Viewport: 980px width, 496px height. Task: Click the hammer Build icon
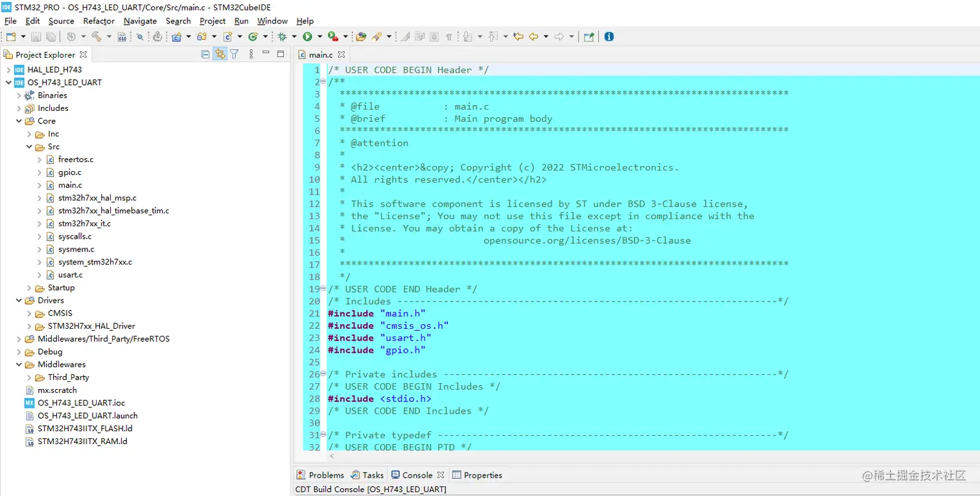tap(96, 37)
